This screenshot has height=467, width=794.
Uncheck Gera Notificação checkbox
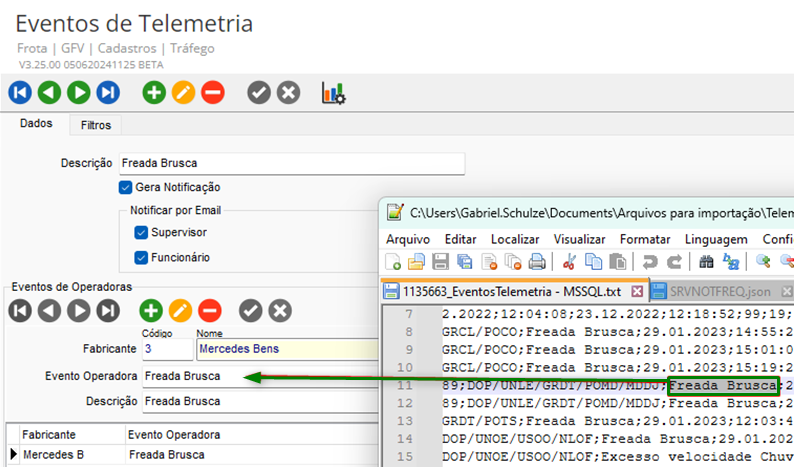[x=125, y=187]
